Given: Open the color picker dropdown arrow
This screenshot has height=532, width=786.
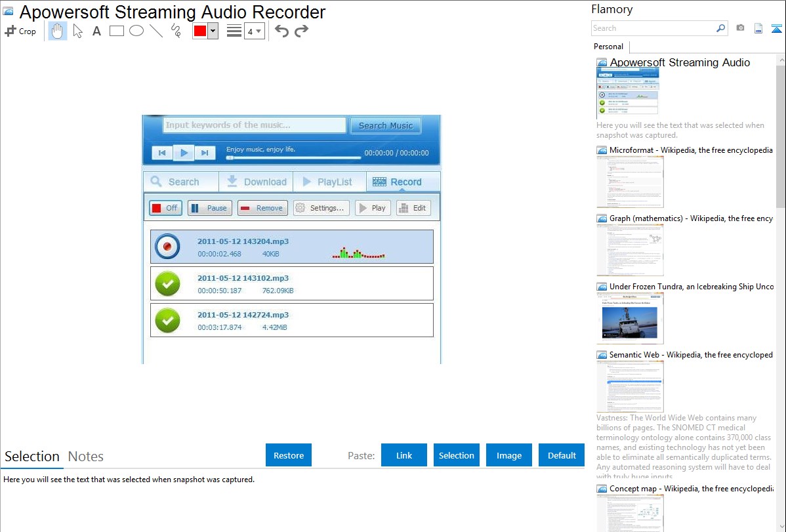Looking at the screenshot, I should 213,31.
